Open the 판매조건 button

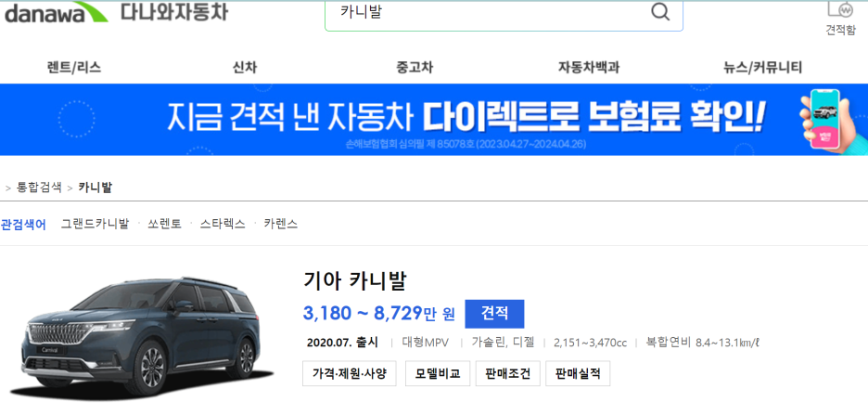507,373
